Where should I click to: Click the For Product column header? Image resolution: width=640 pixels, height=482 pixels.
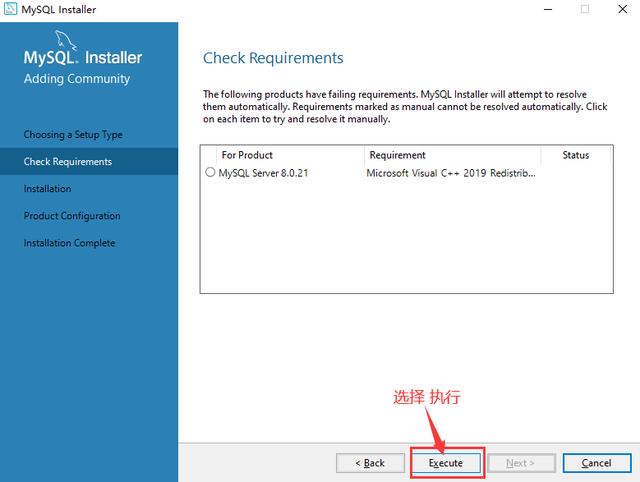pyautogui.click(x=247, y=155)
